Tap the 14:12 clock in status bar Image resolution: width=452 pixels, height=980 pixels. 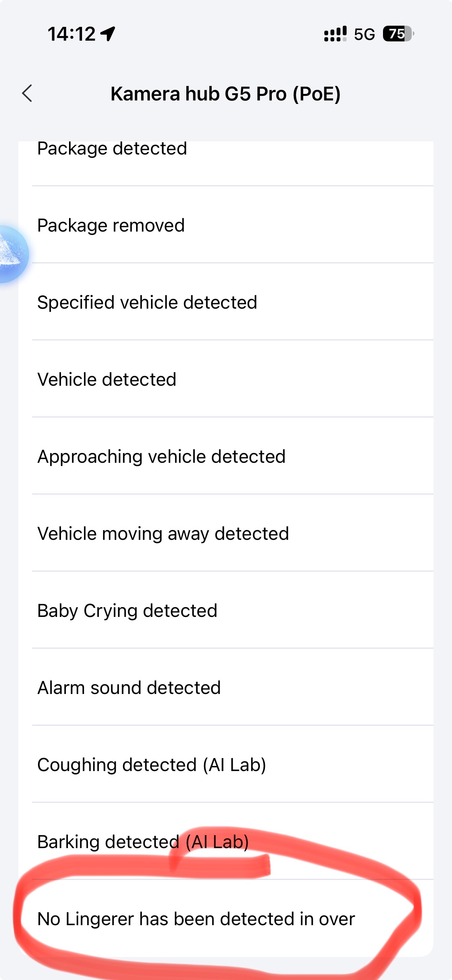71,34
